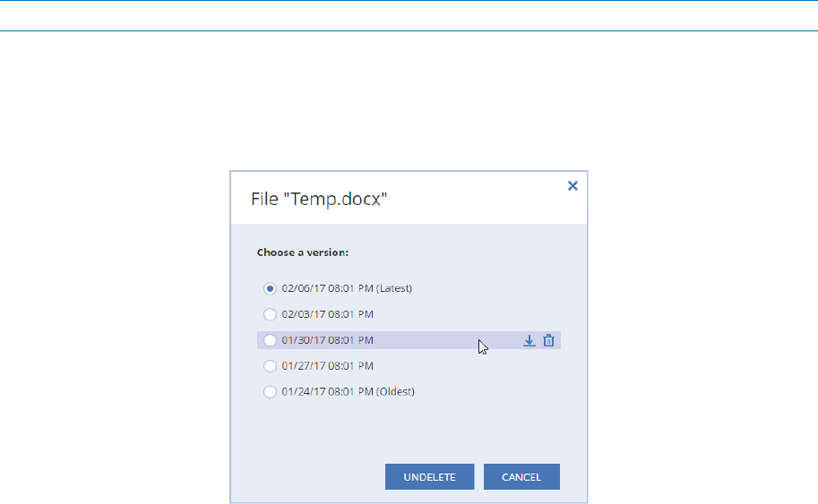The image size is (818, 504).
Task: Download the 01/30/17 version
Action: tap(529, 340)
